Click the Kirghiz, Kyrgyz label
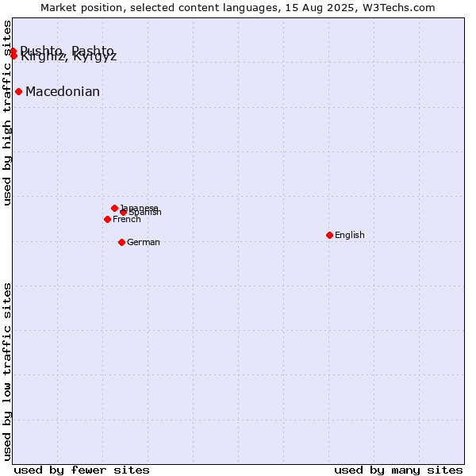This screenshot has width=476, height=476. tap(68, 56)
